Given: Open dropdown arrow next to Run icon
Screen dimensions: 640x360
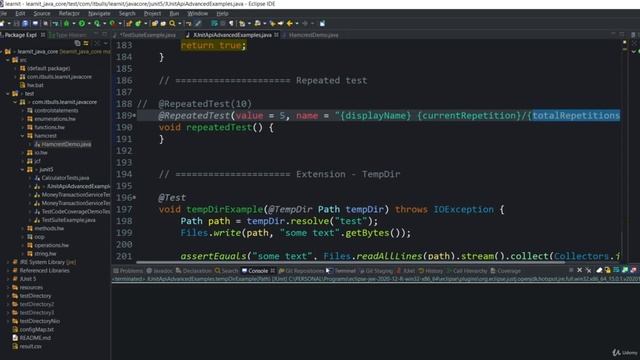Looking at the screenshot, I should [89, 24].
